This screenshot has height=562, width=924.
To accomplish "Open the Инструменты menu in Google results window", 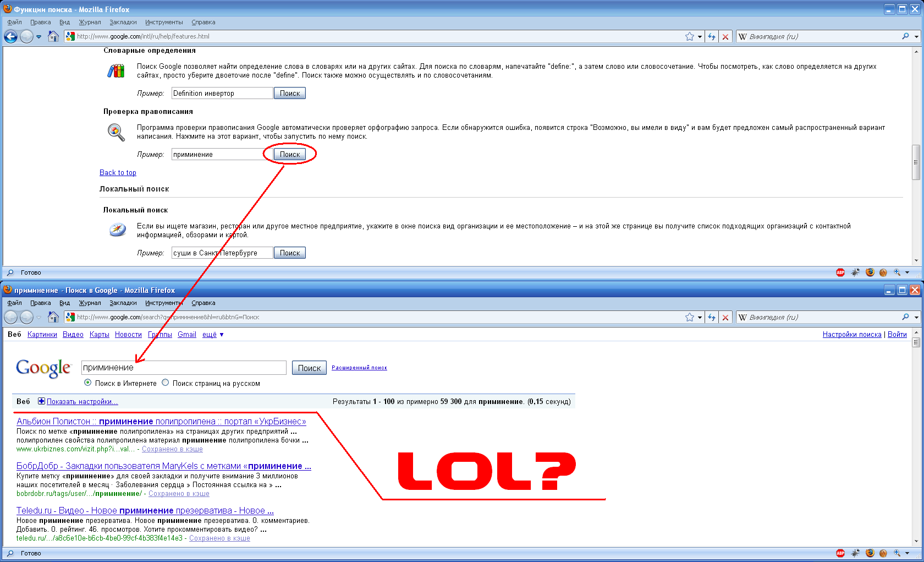I will coord(163,303).
